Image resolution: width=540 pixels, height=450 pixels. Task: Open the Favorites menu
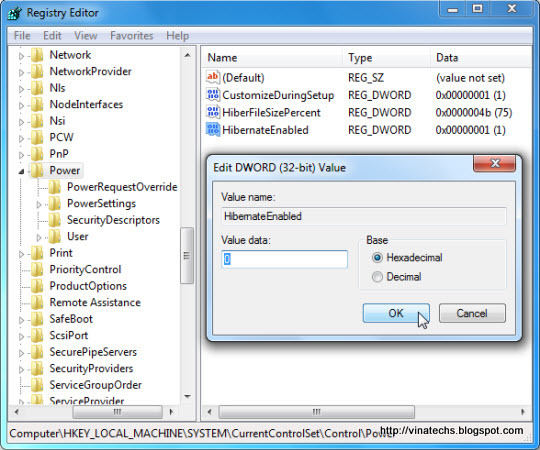[132, 35]
